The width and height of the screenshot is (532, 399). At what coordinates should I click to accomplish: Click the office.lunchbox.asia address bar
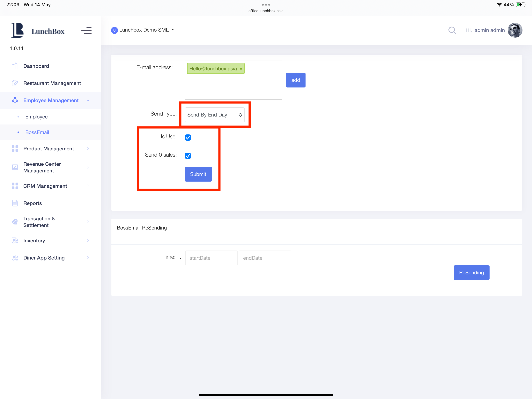(x=266, y=11)
